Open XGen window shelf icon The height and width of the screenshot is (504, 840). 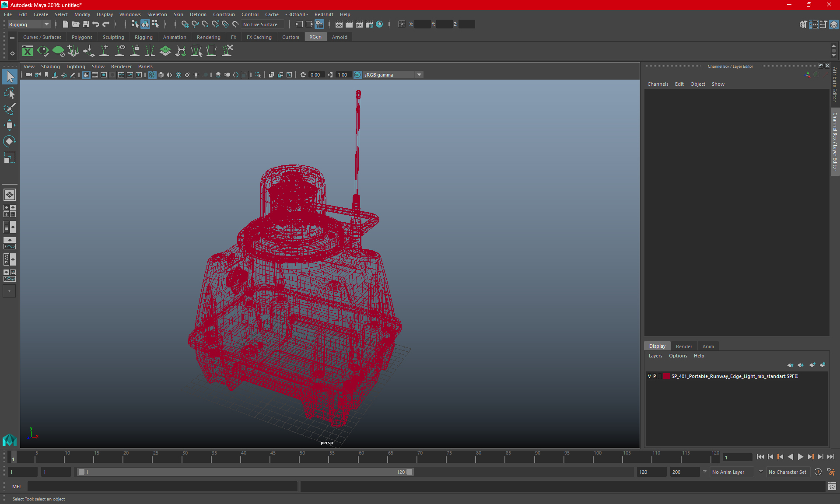[x=28, y=51]
